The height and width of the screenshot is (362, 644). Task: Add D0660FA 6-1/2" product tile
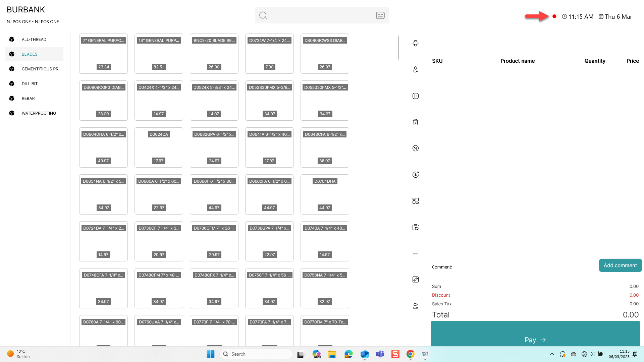[x=269, y=194]
